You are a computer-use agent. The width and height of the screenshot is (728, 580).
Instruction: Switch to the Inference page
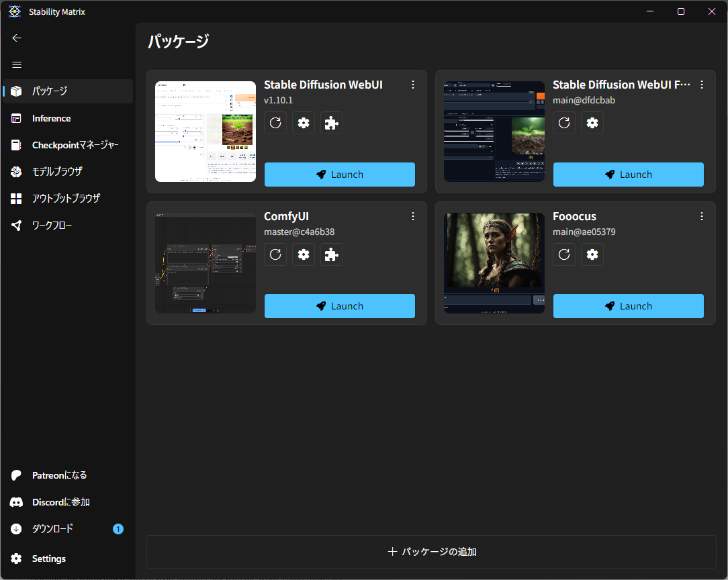pyautogui.click(x=68, y=118)
